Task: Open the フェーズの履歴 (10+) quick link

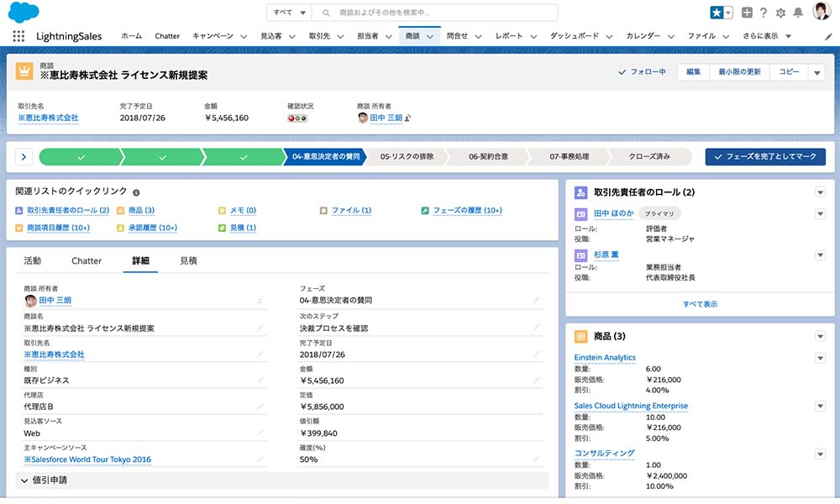Action: (467, 211)
